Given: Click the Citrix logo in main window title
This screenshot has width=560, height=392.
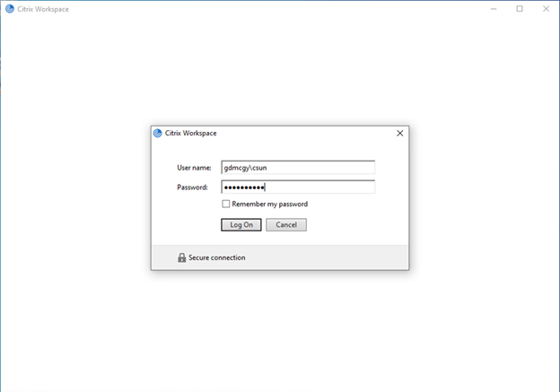Looking at the screenshot, I should click(x=10, y=9).
